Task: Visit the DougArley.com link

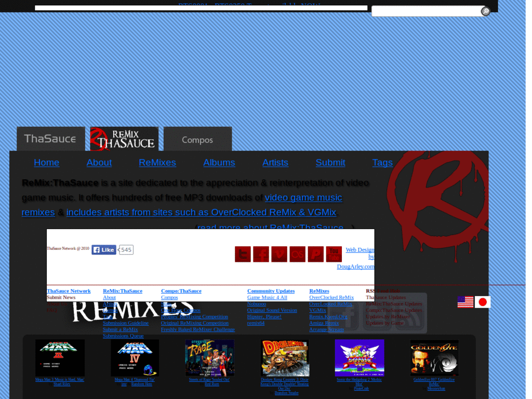Action: (355, 267)
